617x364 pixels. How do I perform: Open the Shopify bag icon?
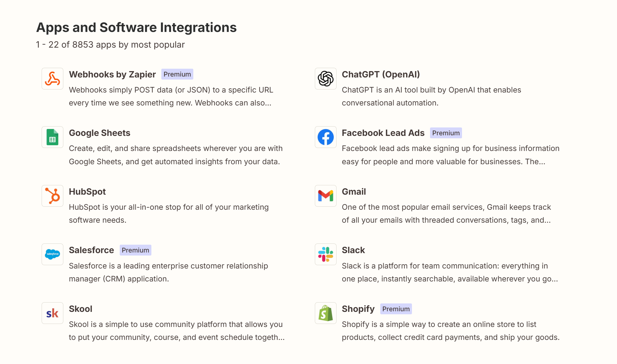(x=325, y=313)
